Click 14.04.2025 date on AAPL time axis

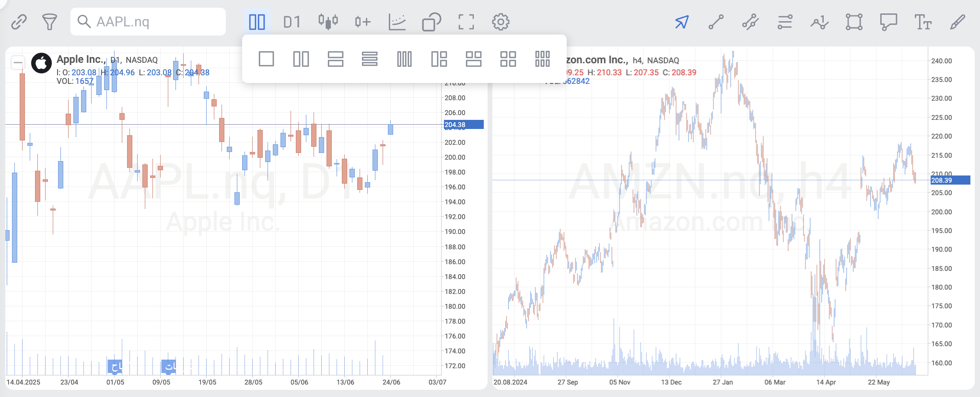point(23,382)
